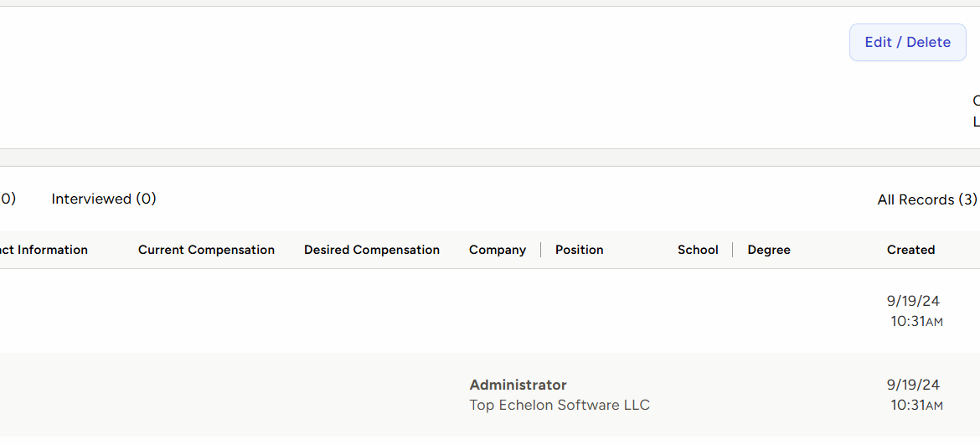Image resolution: width=980 pixels, height=445 pixels.
Task: Select the Administrator position text
Action: [518, 385]
